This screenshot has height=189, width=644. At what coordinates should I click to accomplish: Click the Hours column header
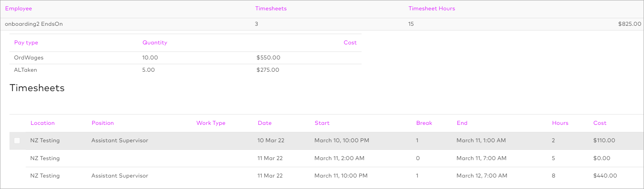tap(560, 123)
